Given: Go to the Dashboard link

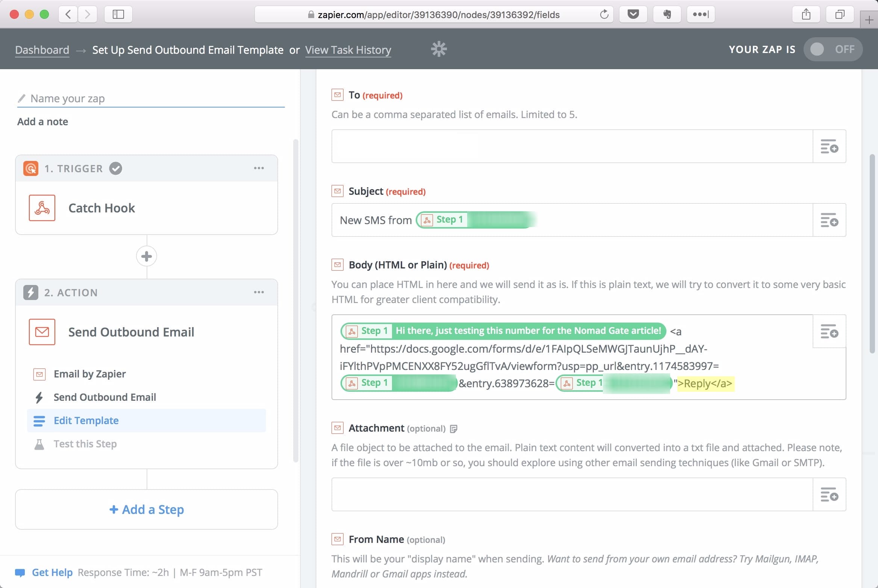Looking at the screenshot, I should [x=42, y=50].
